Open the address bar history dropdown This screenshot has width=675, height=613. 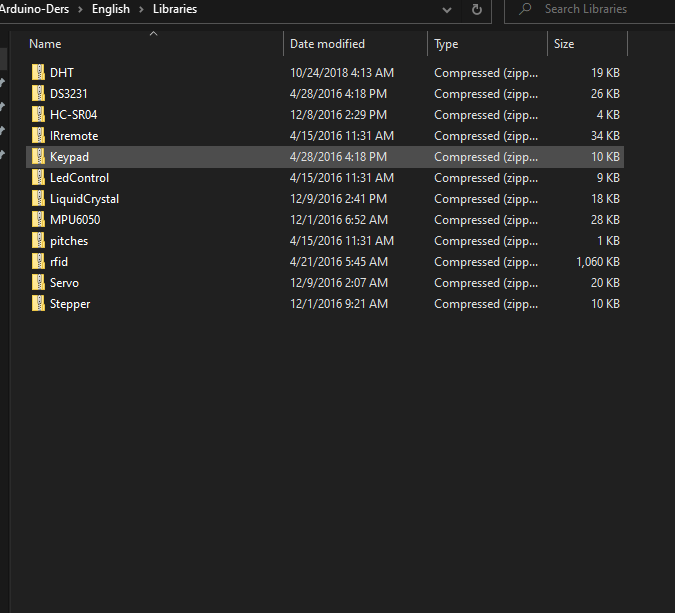(x=447, y=9)
